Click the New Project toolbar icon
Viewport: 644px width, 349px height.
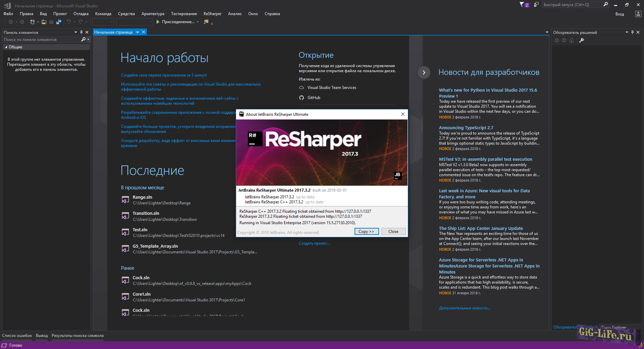click(32, 22)
